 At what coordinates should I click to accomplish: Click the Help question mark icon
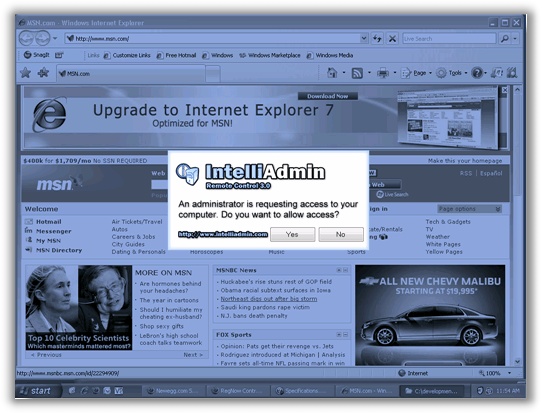pos(477,73)
